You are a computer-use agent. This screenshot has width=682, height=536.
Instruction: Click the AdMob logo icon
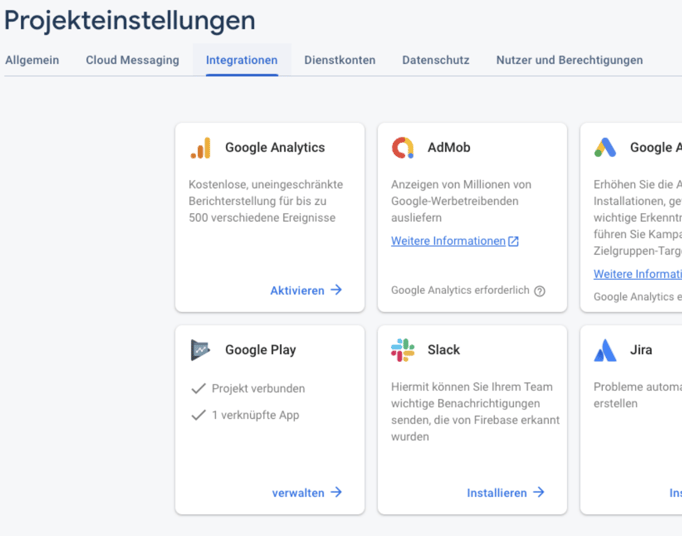pos(403,148)
